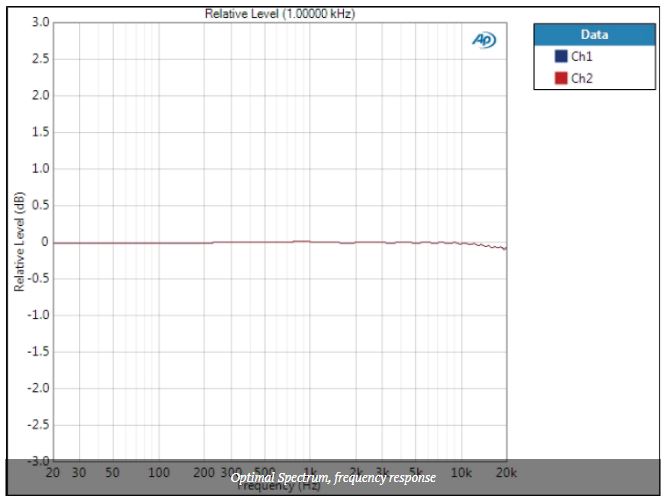Click the 100 Hz tick on the x-axis

(x=159, y=472)
